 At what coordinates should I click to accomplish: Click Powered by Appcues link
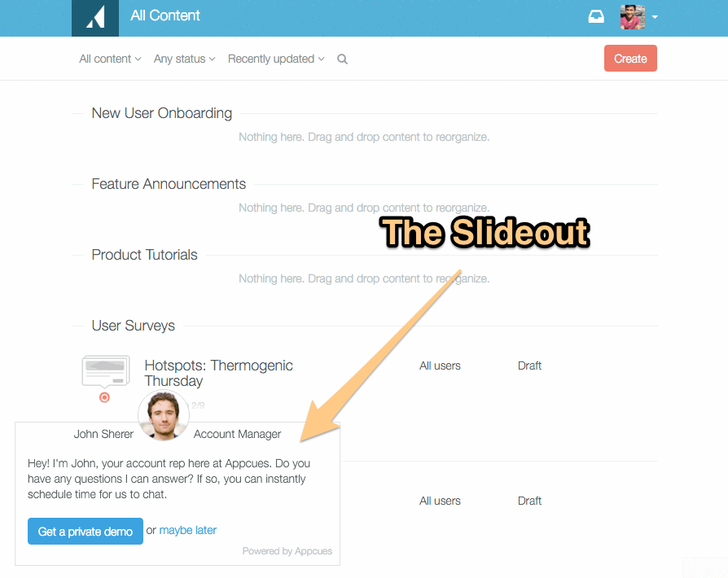pos(287,551)
